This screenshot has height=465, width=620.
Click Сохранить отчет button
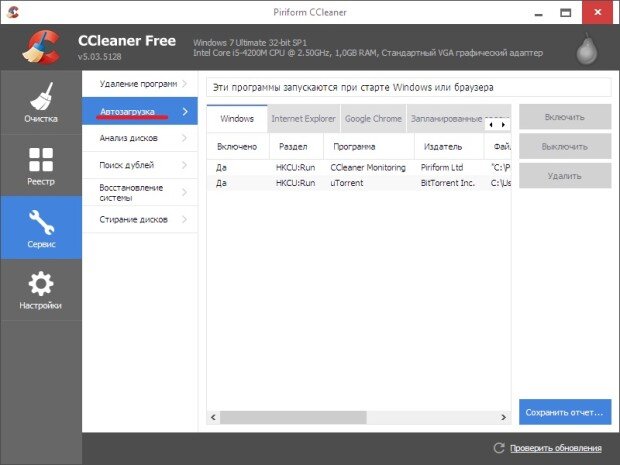click(565, 412)
